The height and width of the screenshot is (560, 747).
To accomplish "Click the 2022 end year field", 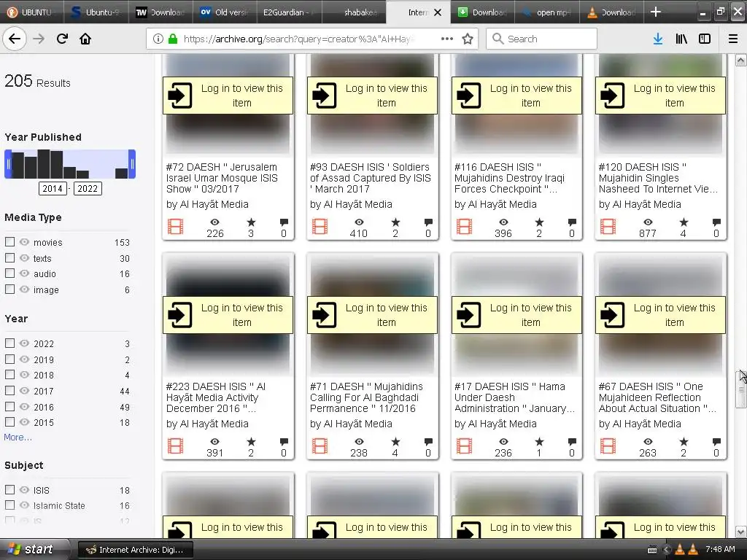I will pyautogui.click(x=88, y=189).
